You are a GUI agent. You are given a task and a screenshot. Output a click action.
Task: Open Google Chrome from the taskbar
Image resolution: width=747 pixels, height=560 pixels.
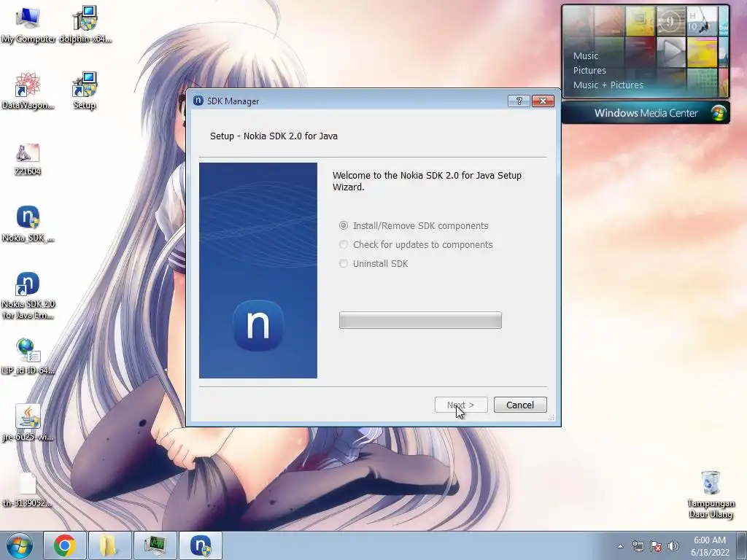pos(64,545)
